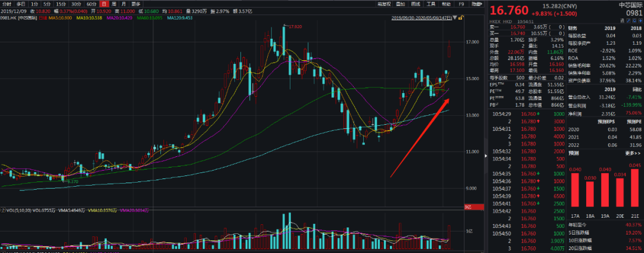Select the 5分 interval tab

click(47, 4)
